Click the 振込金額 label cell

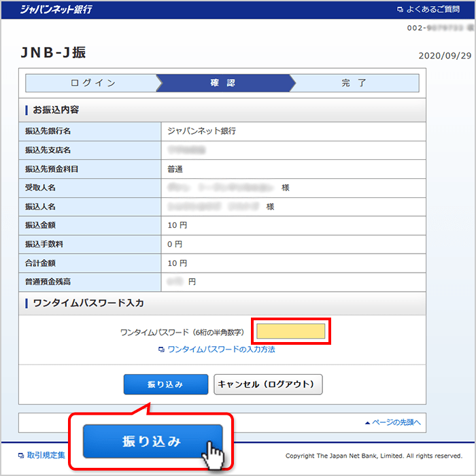[x=90, y=225]
